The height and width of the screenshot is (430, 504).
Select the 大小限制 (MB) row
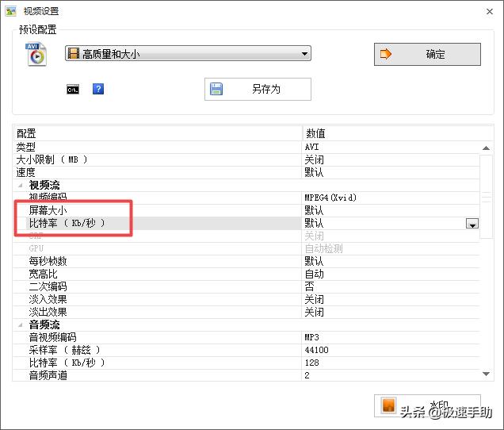click(246, 159)
